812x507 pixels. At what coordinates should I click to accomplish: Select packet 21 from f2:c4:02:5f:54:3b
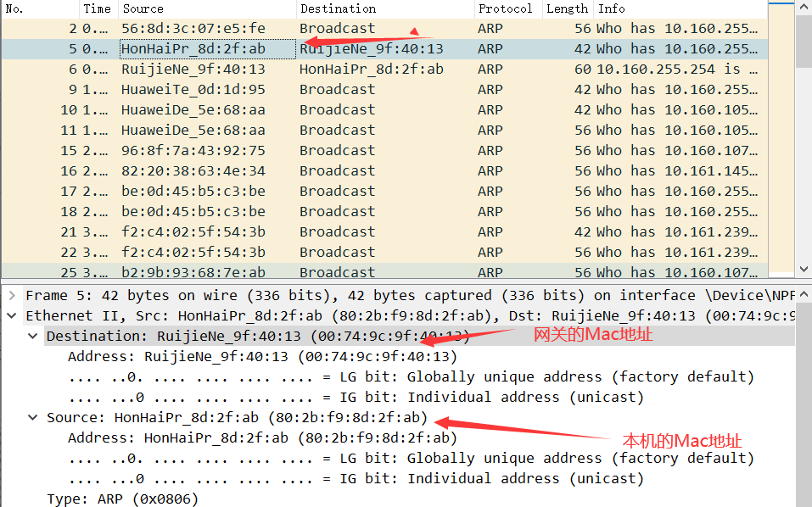coord(384,232)
